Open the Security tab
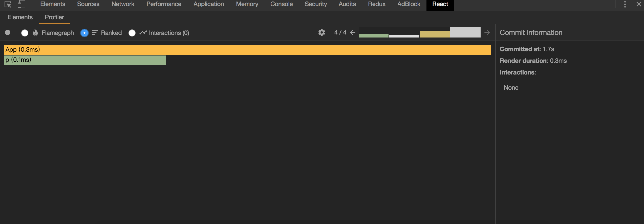Image resolution: width=644 pixels, height=224 pixels. click(x=316, y=4)
